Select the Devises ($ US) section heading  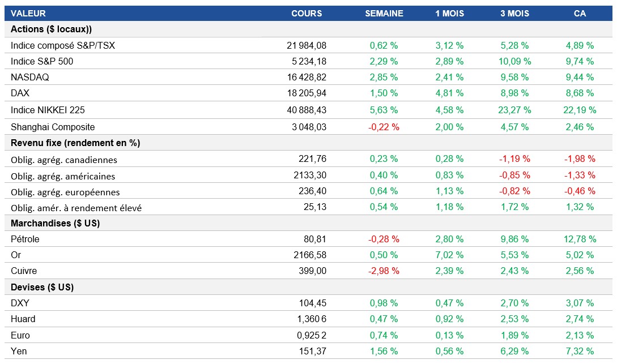(x=42, y=287)
